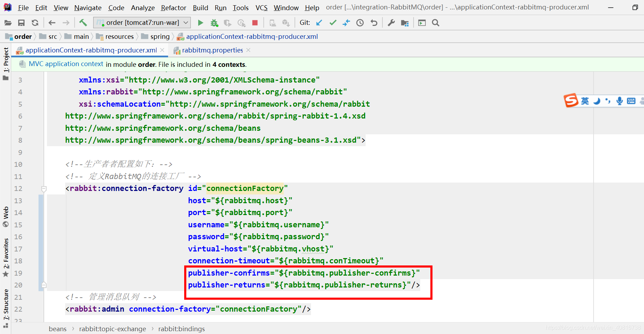Commit changes with the green checkmark icon
Image resolution: width=644 pixels, height=334 pixels.
click(x=333, y=23)
